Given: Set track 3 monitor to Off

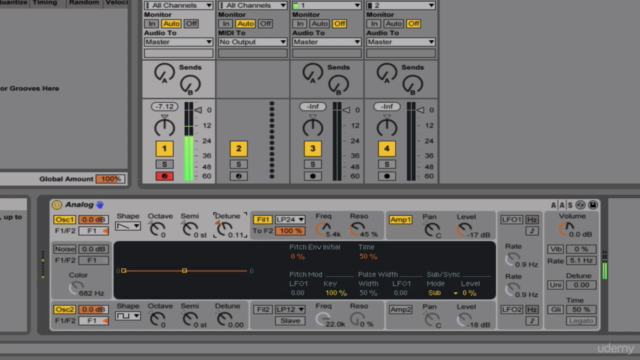Looking at the screenshot, I should point(339,24).
